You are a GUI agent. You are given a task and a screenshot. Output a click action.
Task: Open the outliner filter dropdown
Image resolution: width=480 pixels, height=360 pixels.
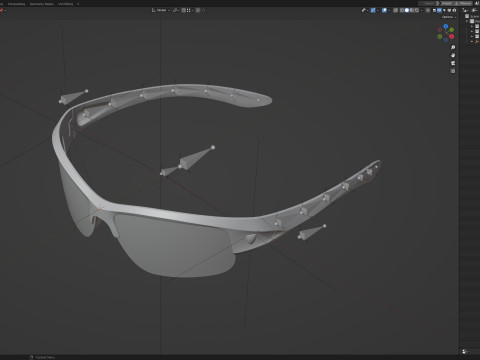coord(475,10)
